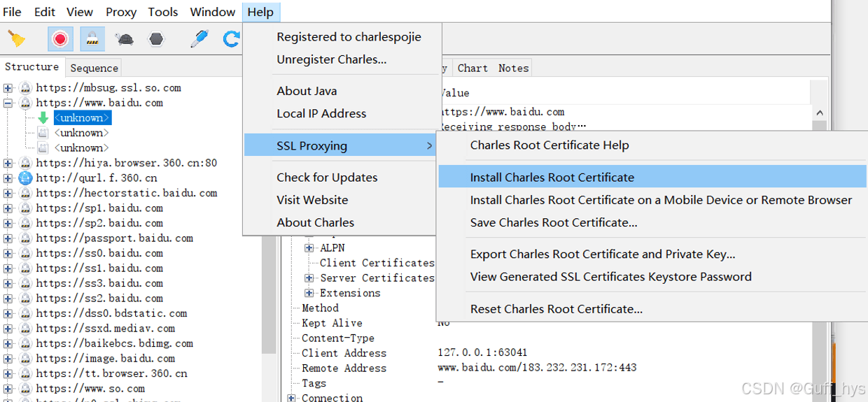This screenshot has height=402, width=868.
Task: Select https://tt.browser.360.cn host
Action: pyautogui.click(x=111, y=373)
